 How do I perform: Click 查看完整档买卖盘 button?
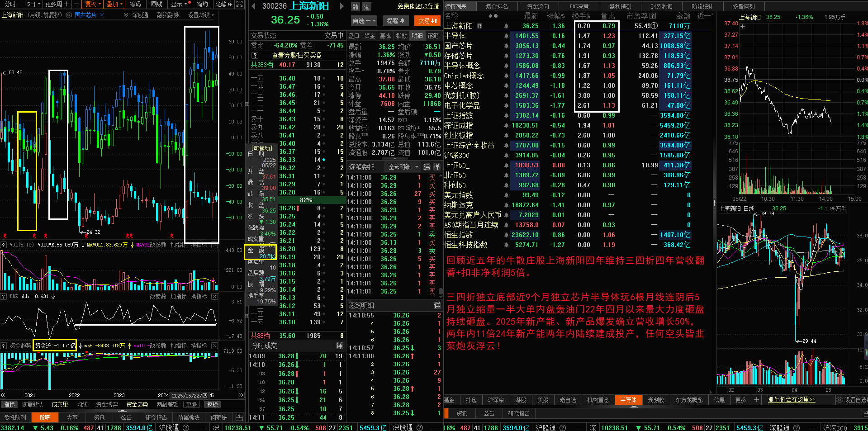click(297, 55)
